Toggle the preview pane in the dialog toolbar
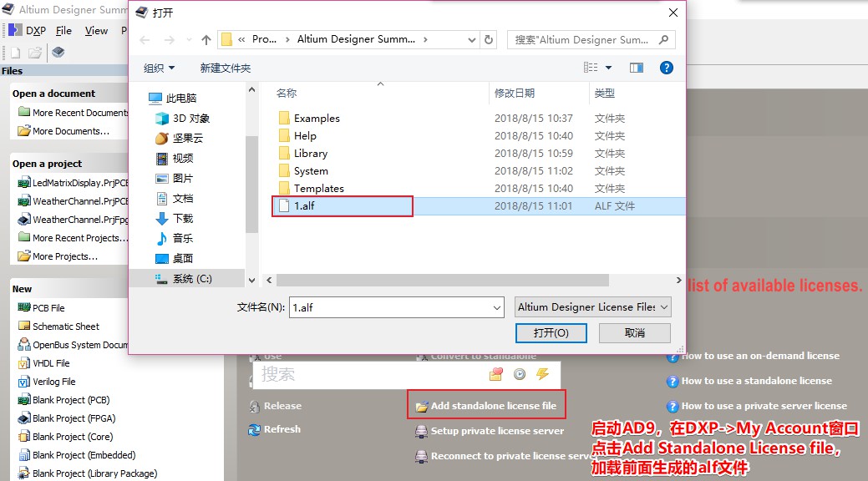The width and height of the screenshot is (868, 481). (x=636, y=67)
